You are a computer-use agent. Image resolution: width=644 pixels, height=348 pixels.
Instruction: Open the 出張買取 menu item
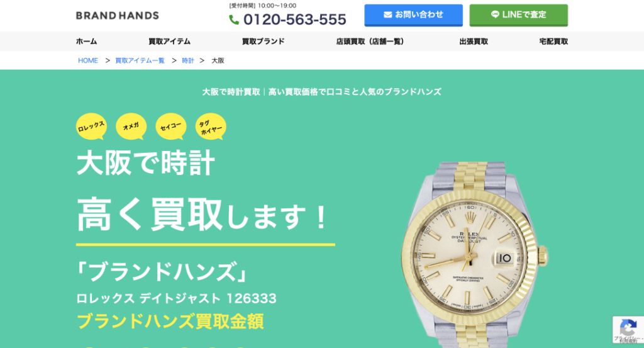(474, 42)
